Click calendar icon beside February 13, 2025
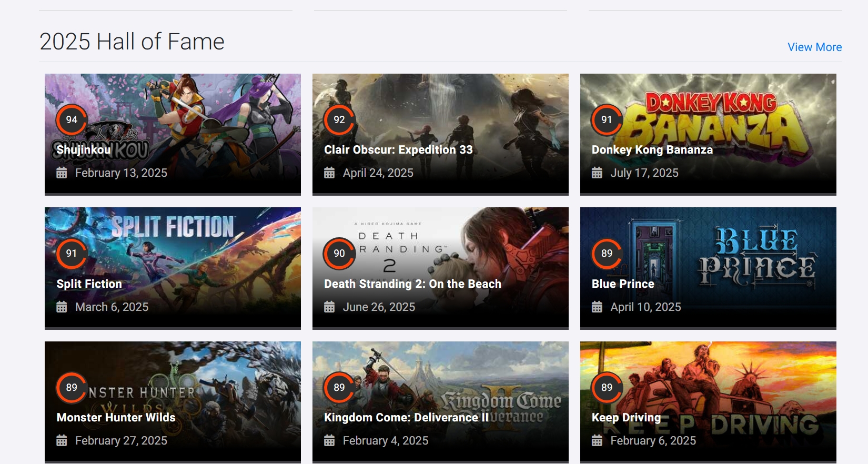868x464 pixels. coord(62,173)
